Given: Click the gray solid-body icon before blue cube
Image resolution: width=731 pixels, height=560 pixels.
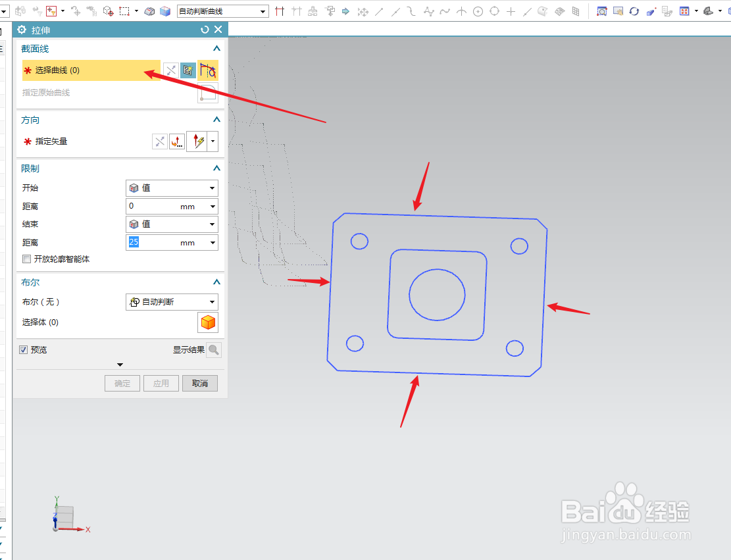Looking at the screenshot, I should [x=149, y=11].
